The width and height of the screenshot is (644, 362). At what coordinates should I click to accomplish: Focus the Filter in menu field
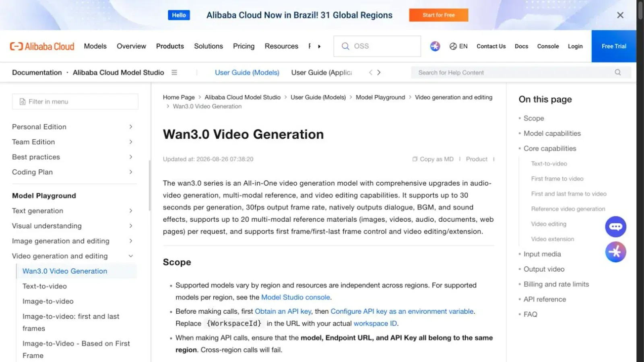75,102
